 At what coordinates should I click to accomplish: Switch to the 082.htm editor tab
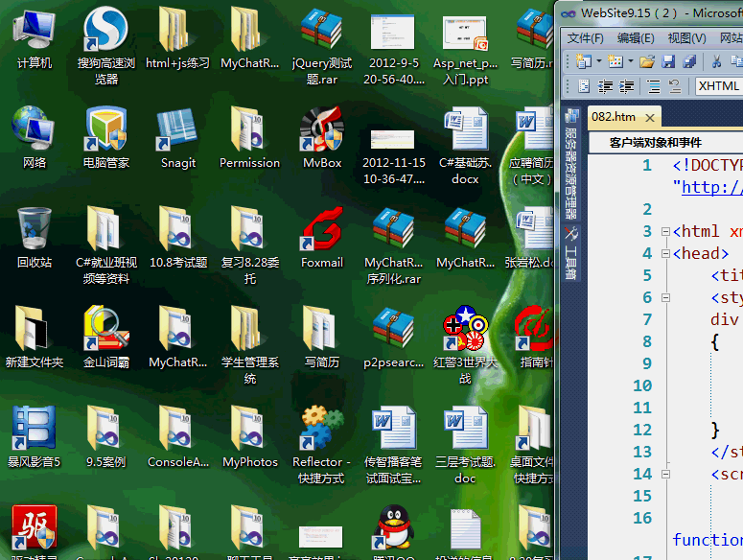click(614, 117)
